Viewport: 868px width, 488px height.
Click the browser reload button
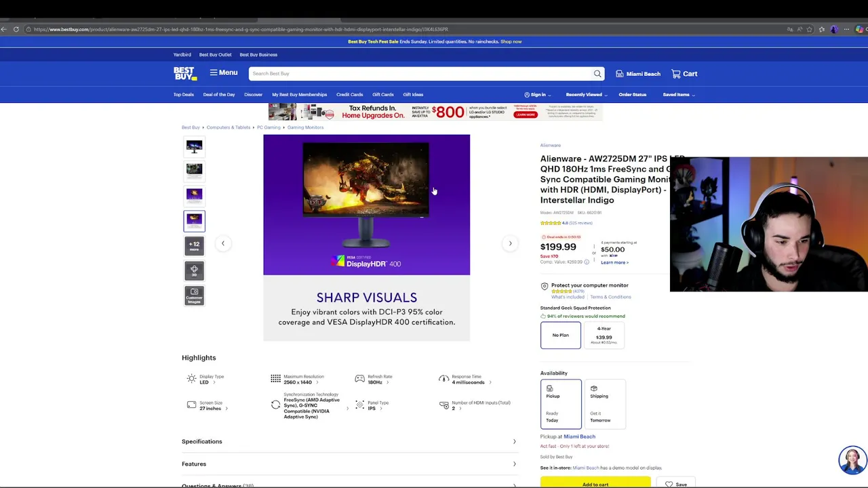(x=16, y=29)
